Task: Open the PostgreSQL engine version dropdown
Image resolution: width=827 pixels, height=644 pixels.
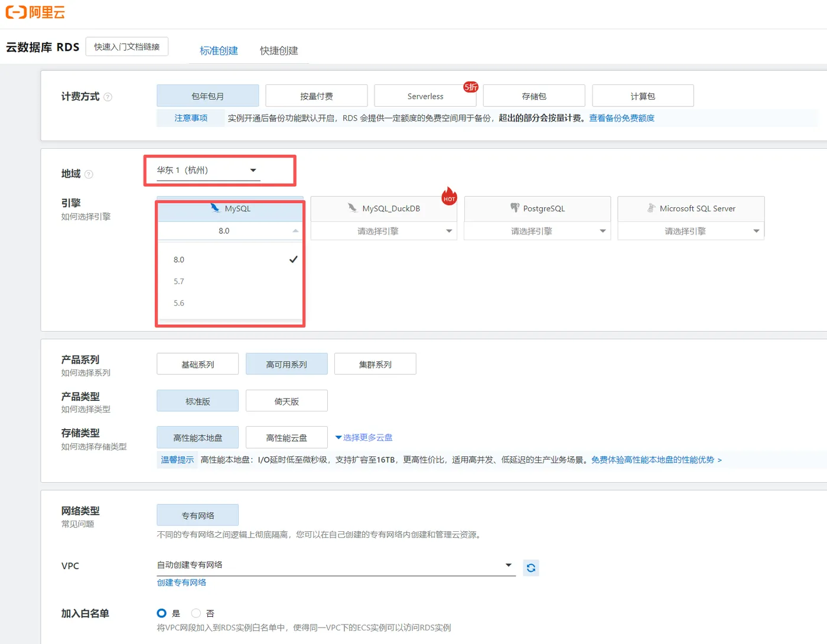Action: pyautogui.click(x=538, y=231)
